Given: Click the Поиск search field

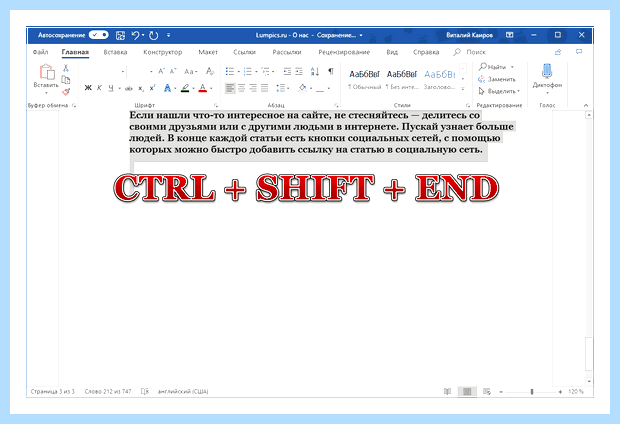Looking at the screenshot, I should (x=470, y=52).
